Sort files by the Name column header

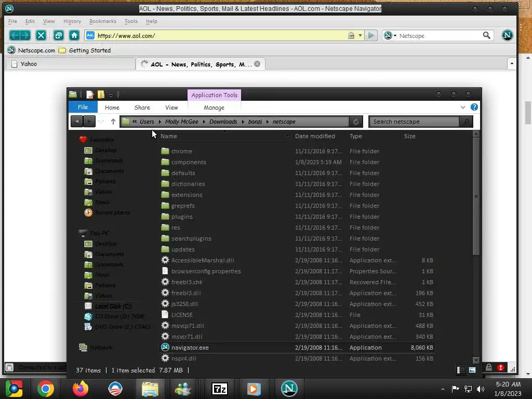(224, 136)
